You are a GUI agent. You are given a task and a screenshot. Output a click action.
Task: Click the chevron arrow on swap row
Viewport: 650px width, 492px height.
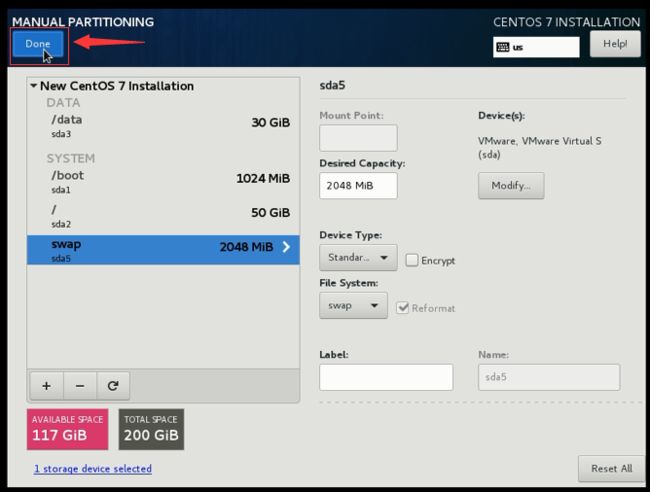[286, 247]
